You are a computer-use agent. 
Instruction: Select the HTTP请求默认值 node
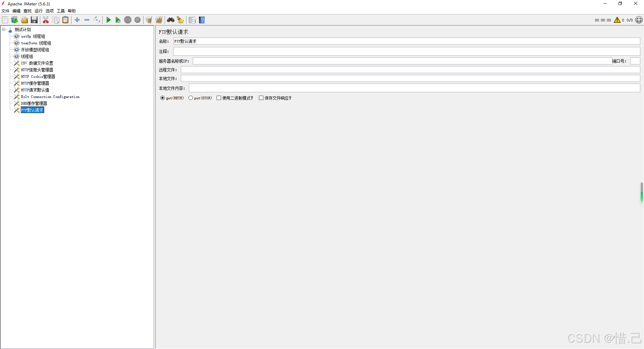click(x=35, y=90)
